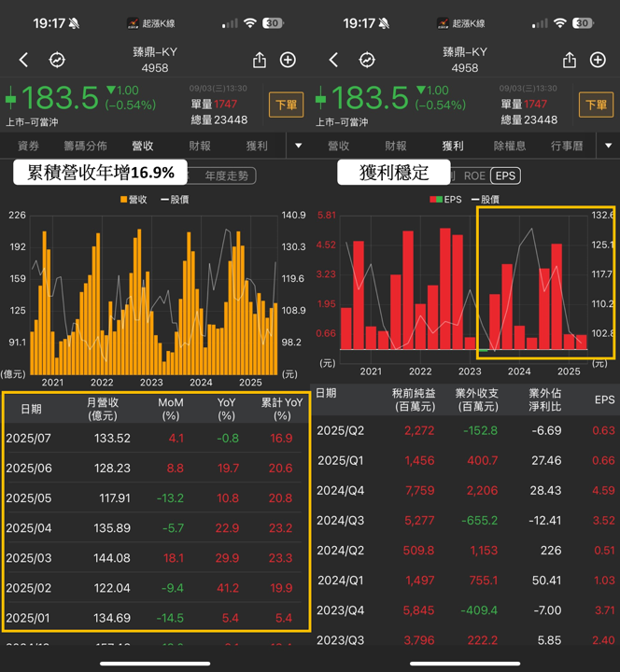Tap the EPS red-green legend swatch

click(436, 200)
